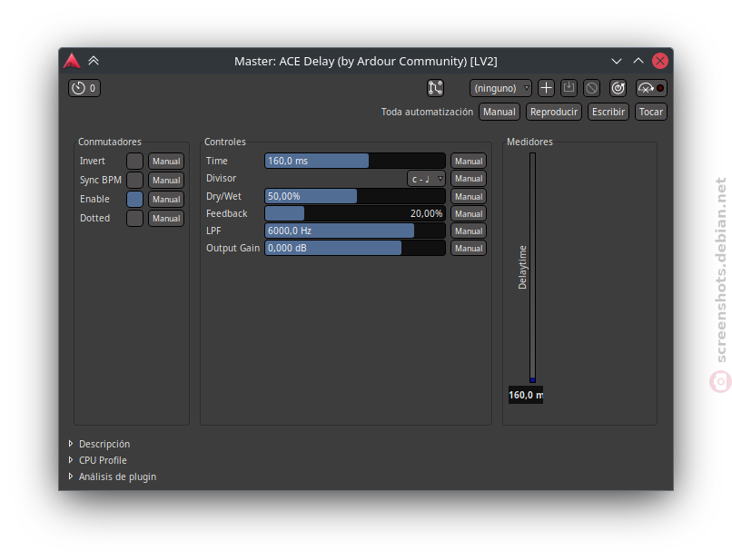Viewport: 732px width, 560px height.
Task: Click the 160,0 m meter value readout
Action: (526, 395)
